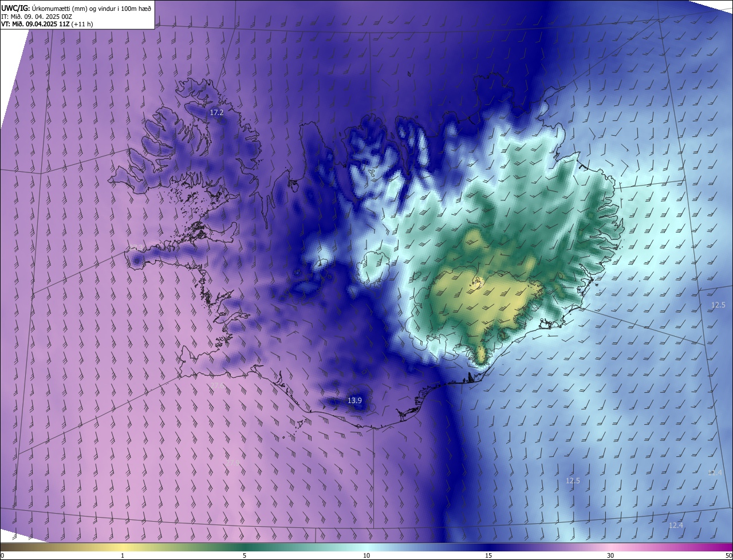Click the colour bar tick label 50

[728, 555]
